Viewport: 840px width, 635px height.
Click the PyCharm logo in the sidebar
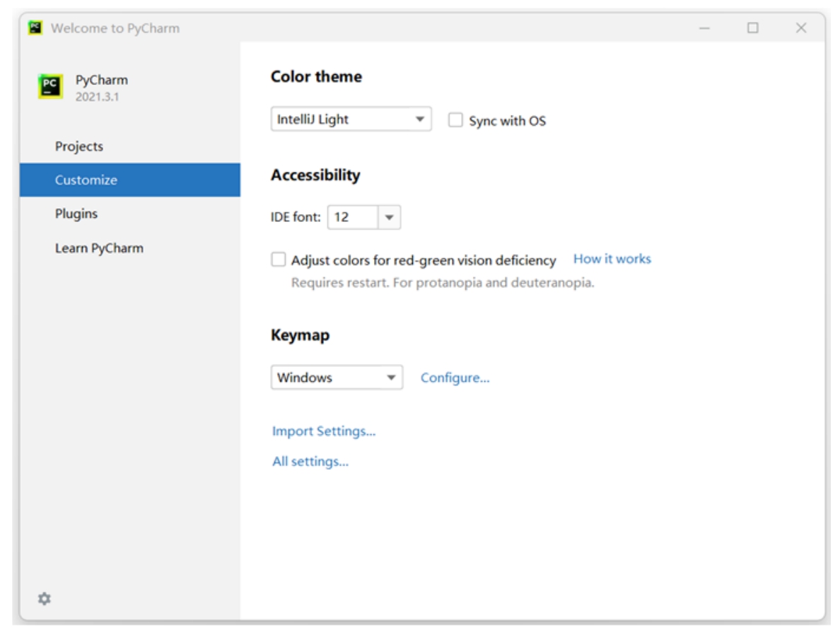(50, 86)
